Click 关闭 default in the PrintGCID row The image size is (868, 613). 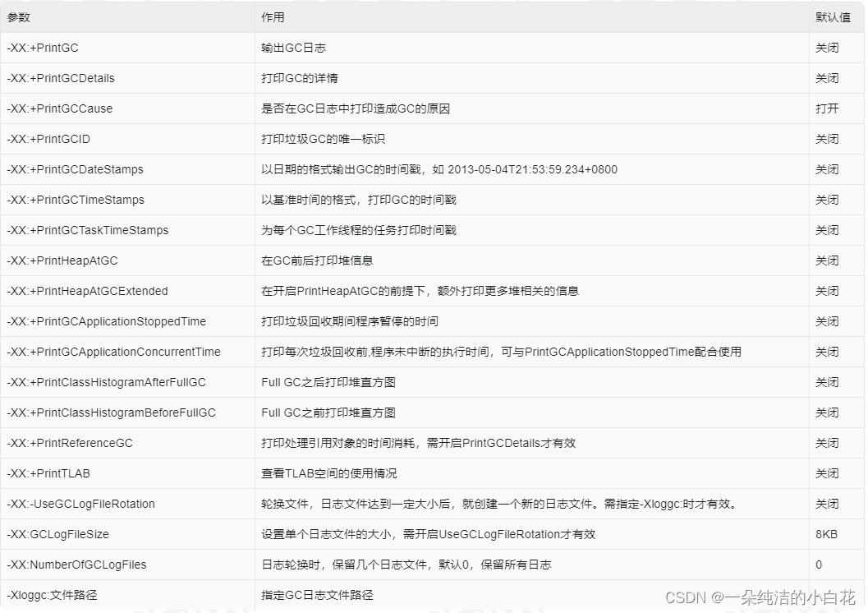(827, 139)
